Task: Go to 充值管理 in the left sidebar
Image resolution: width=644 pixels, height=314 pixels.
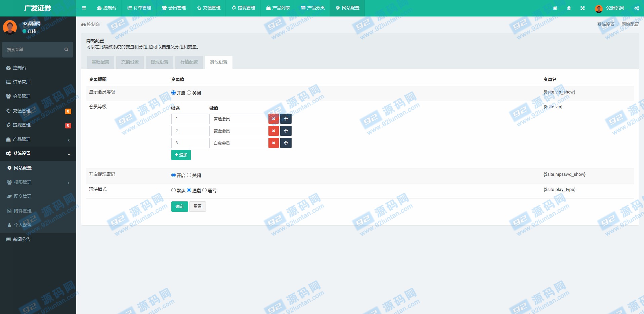Action: [x=38, y=111]
